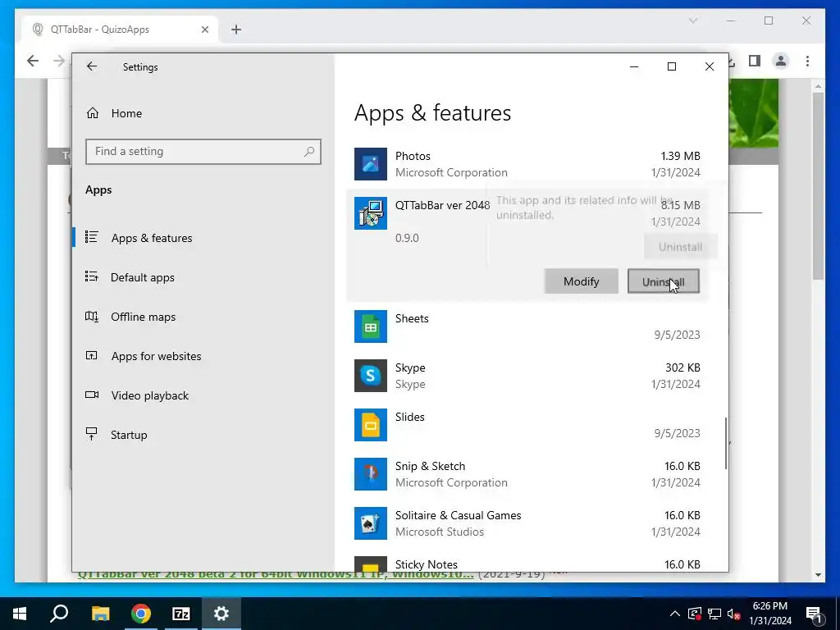This screenshot has height=630, width=840.
Task: Select the QTTabBar - QuizoApps Chrome tab
Action: (121, 30)
